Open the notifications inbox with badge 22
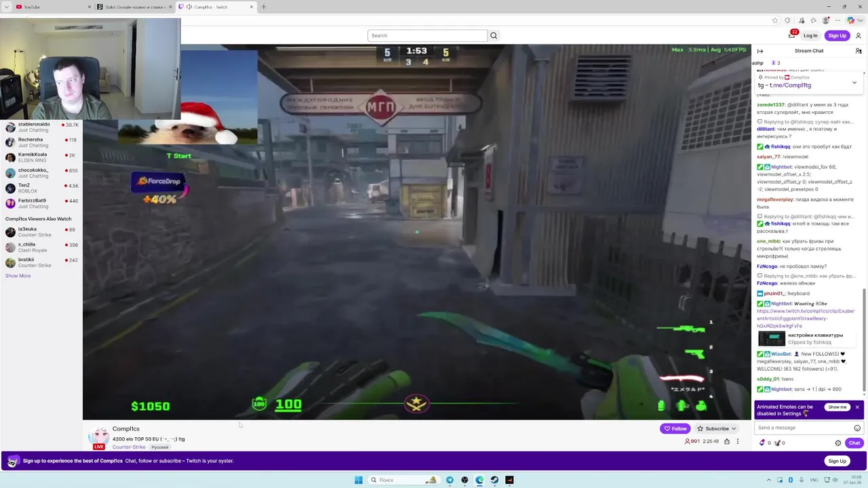The height and width of the screenshot is (488, 868). pos(791,35)
